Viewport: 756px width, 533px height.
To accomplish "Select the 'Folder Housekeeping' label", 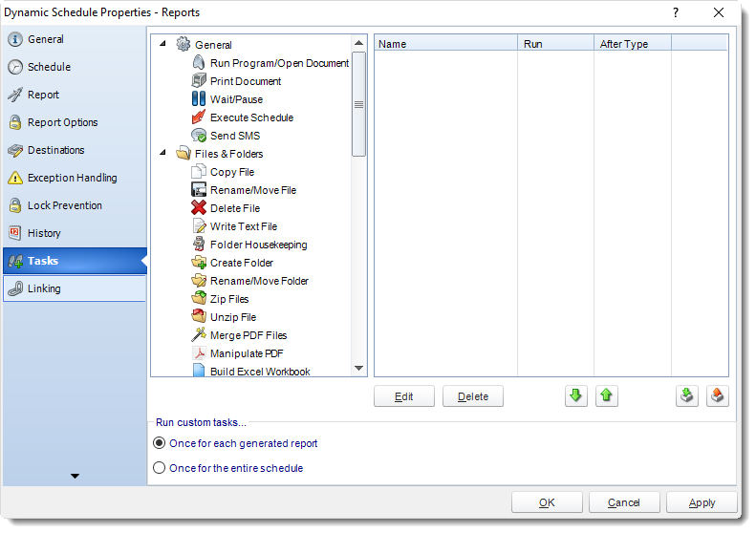I will click(x=258, y=245).
